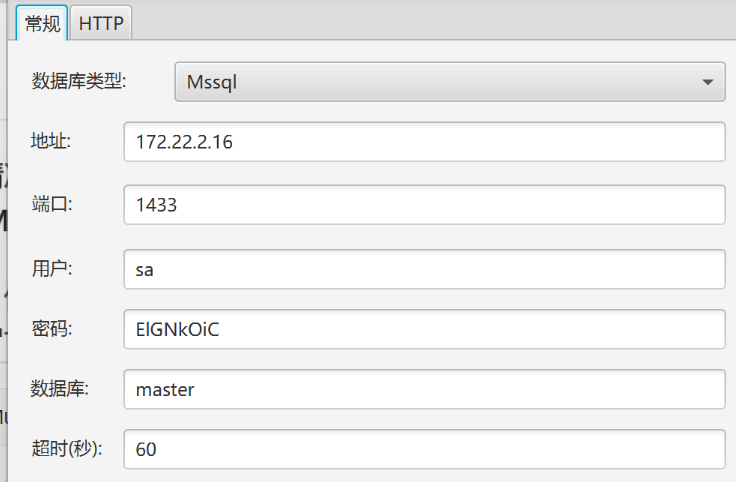
Task: Click the 用户 label
Action: 52,269
